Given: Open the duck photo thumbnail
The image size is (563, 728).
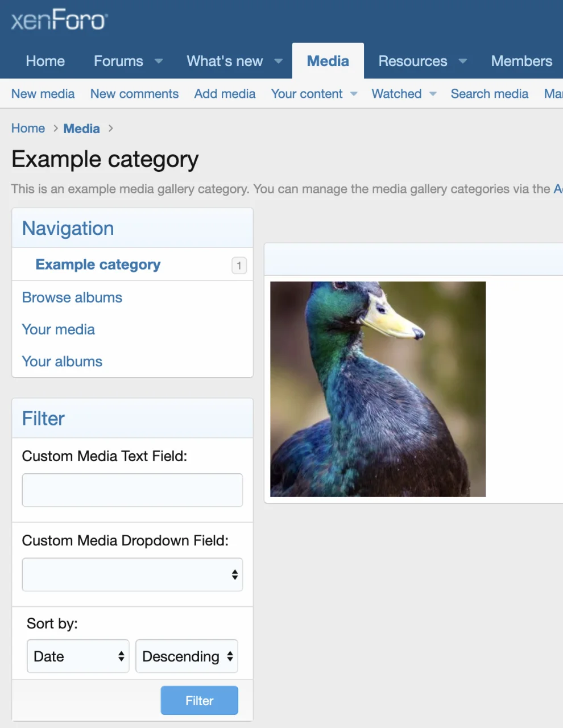Looking at the screenshot, I should [377, 388].
